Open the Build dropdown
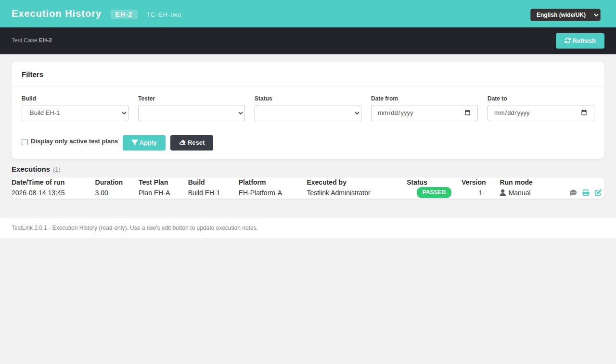The image size is (616, 364). 75,113
